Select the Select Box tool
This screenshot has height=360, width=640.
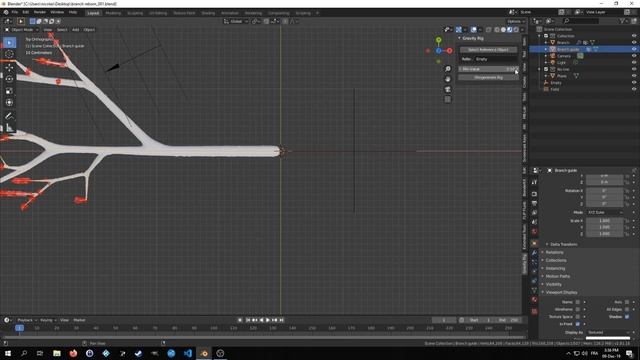[x=9, y=42]
